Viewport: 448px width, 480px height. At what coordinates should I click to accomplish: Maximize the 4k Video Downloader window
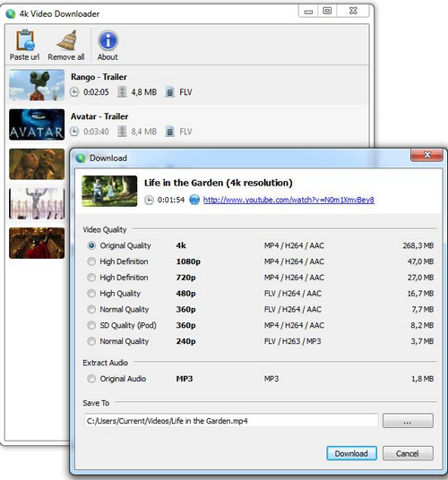point(327,12)
